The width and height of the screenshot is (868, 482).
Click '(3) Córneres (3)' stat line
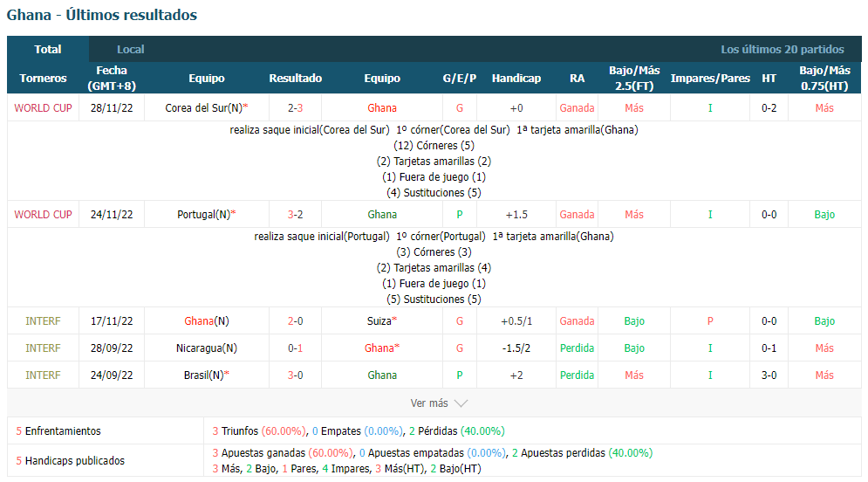434,252
